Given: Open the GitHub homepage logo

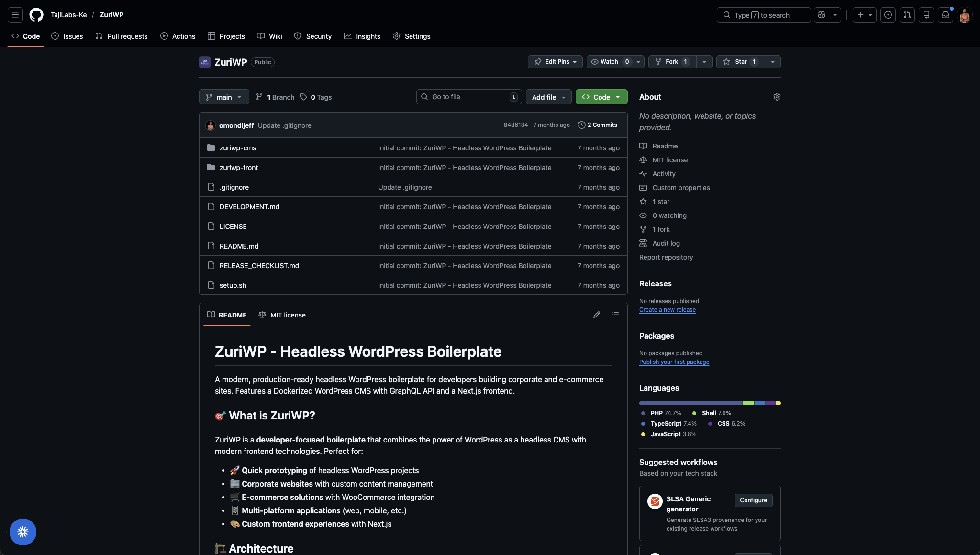Looking at the screenshot, I should [36, 15].
